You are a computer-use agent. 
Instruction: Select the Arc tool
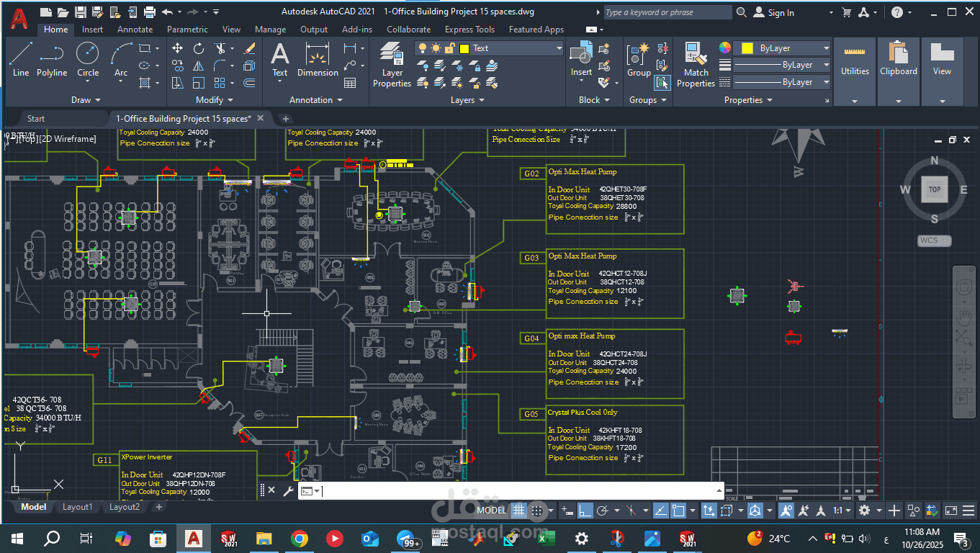pos(121,59)
